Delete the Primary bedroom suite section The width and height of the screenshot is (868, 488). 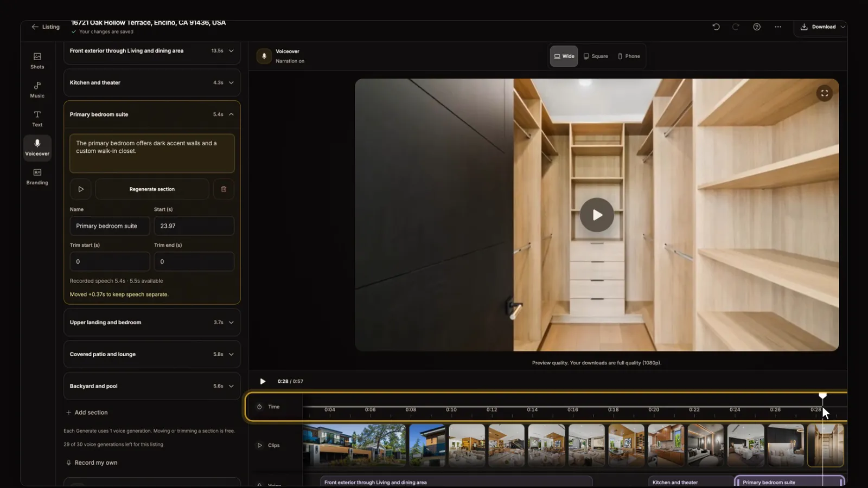(x=224, y=189)
